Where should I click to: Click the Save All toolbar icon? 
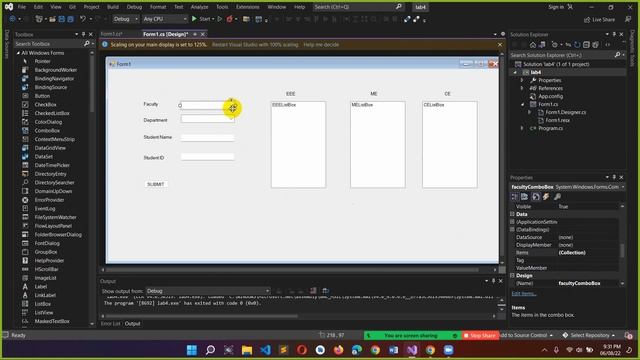70,19
